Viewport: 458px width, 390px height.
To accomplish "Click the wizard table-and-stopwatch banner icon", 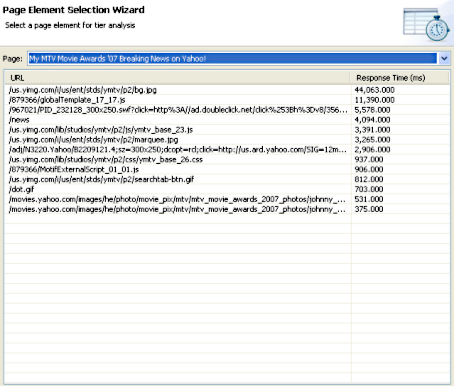I will [426, 24].
